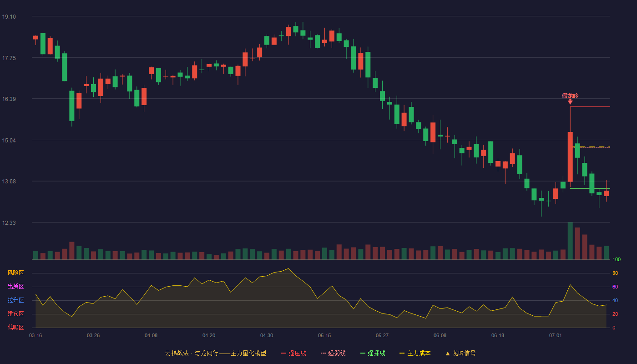The image size is (637, 364).
Task: Select the tallest green volume bar
Action: click(x=570, y=241)
